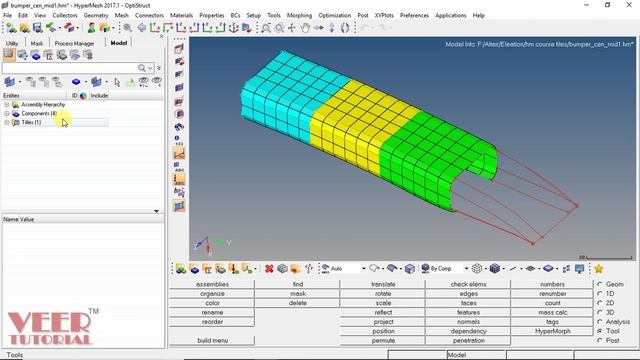The height and width of the screenshot is (360, 640).
Task: Click the monitor display icon in the bottom toolbar
Action: pos(579,269)
